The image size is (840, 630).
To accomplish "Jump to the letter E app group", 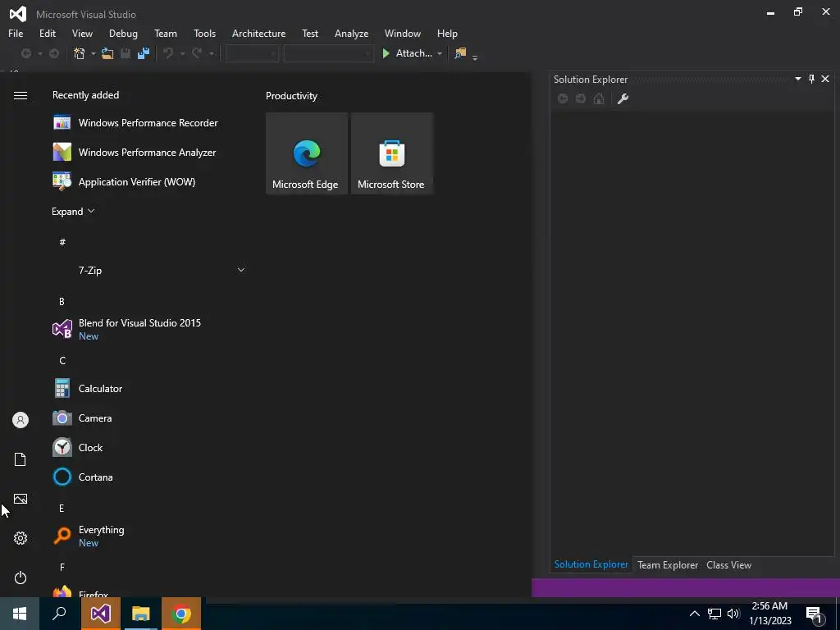I will 62,508.
